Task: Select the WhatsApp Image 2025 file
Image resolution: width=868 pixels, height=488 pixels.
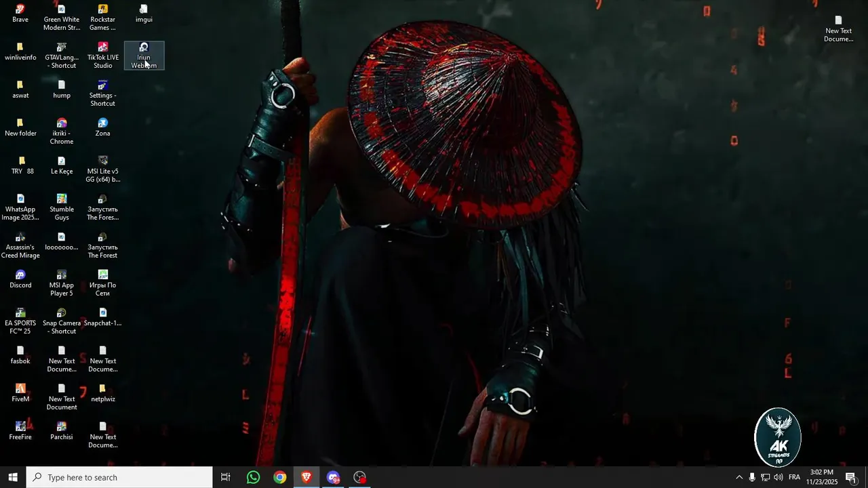Action: [x=20, y=208]
